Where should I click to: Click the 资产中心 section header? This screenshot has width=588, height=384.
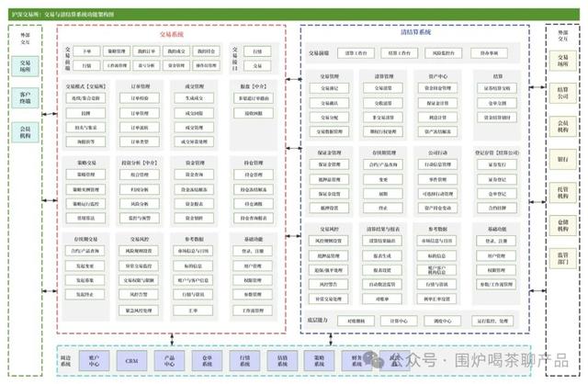[x=438, y=76]
